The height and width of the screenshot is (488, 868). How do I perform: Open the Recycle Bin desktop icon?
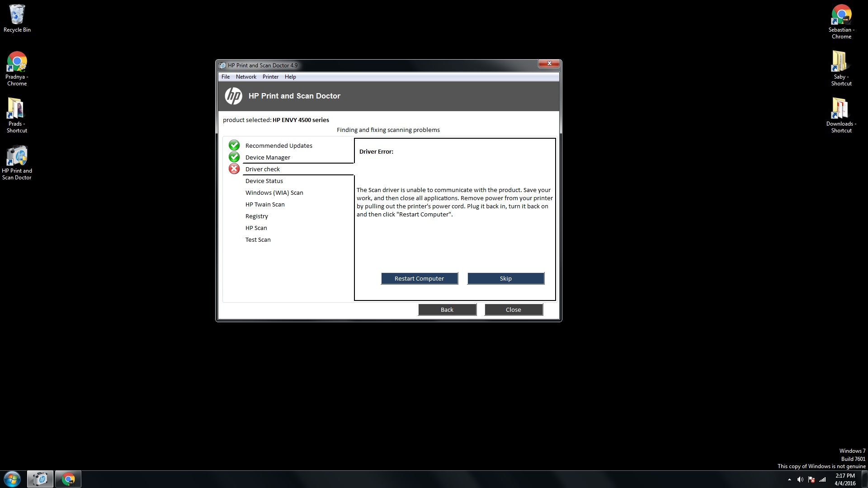(x=17, y=19)
